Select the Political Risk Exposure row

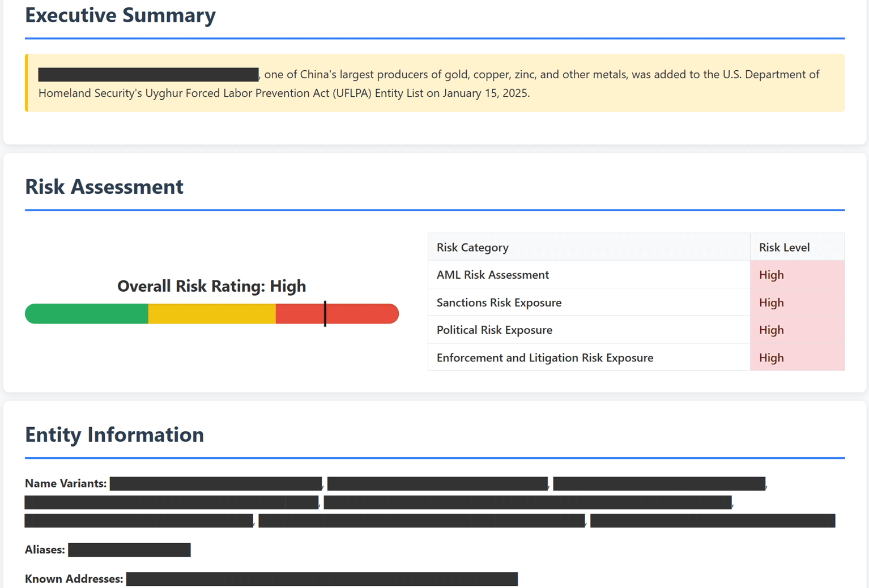point(494,330)
